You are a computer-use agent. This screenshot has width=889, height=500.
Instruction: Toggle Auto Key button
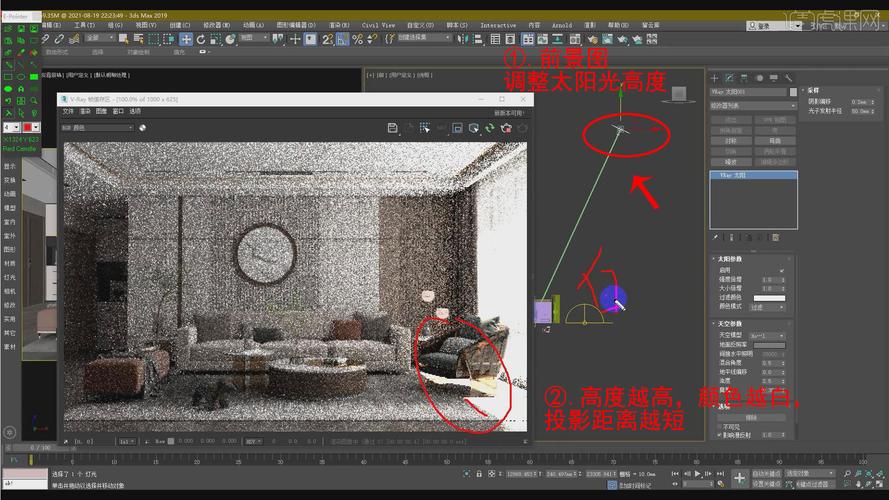tap(767, 473)
